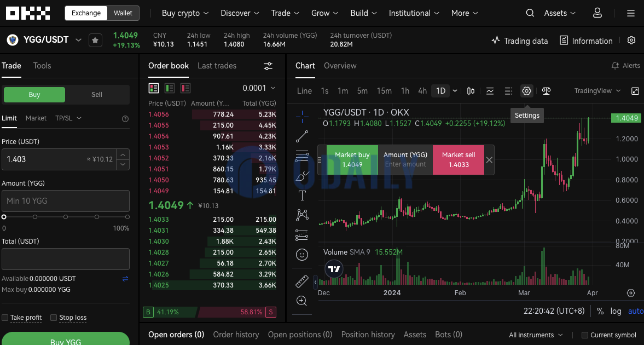644x345 pixels.
Task: Select the ruler measure tool
Action: tap(302, 281)
